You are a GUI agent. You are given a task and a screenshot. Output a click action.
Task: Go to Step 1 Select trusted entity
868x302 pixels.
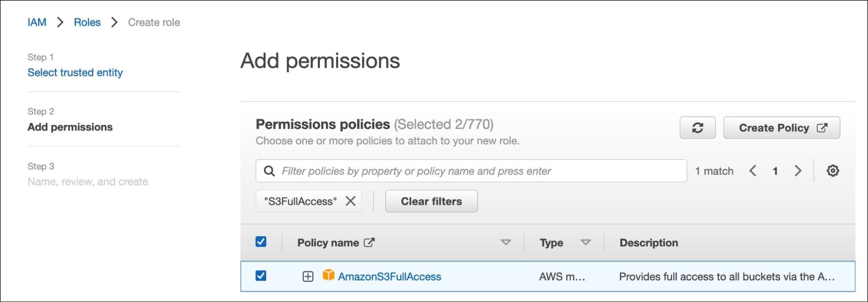pyautogui.click(x=75, y=72)
